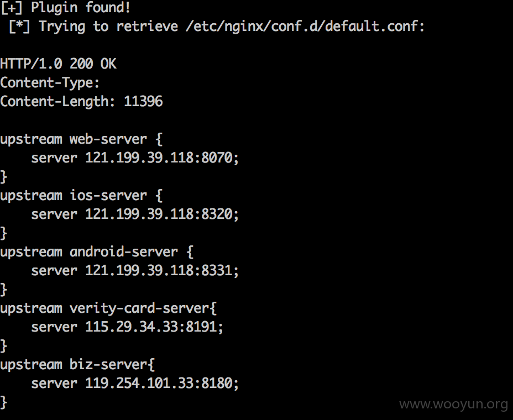This screenshot has width=513, height=420.
Task: Click the closing brace after web-server block
Action: 4,177
